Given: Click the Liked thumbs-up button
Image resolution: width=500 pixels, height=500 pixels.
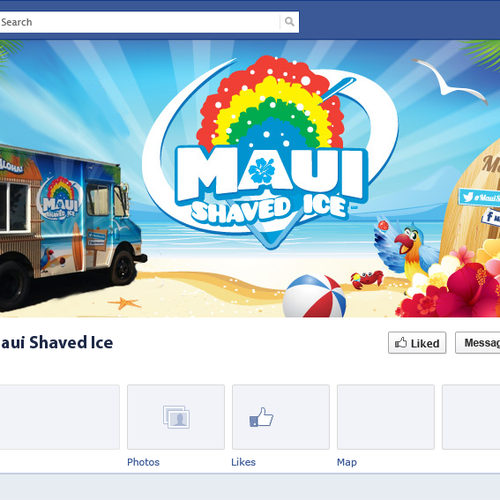Looking at the screenshot, I should [417, 343].
